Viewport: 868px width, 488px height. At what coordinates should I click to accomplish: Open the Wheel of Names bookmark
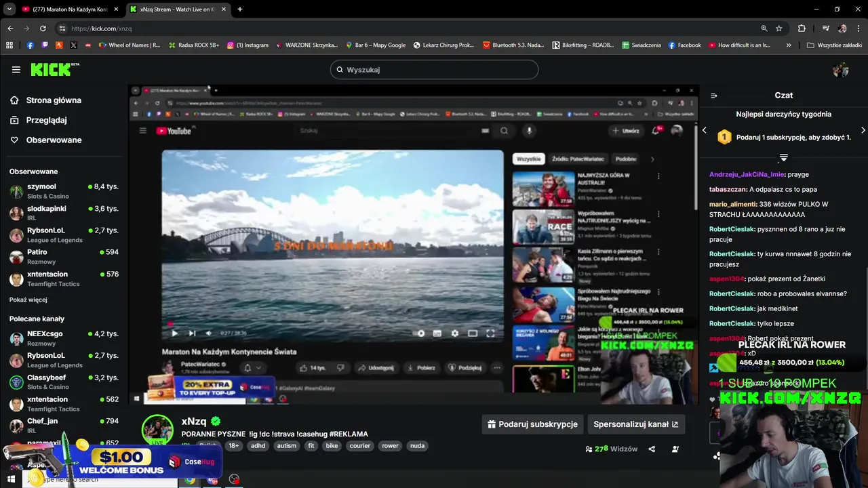pos(130,45)
